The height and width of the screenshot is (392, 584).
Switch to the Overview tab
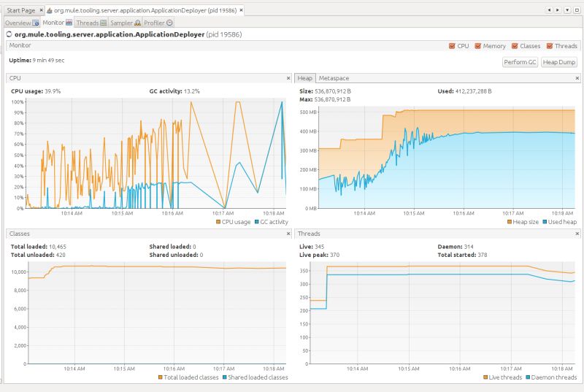[22, 23]
